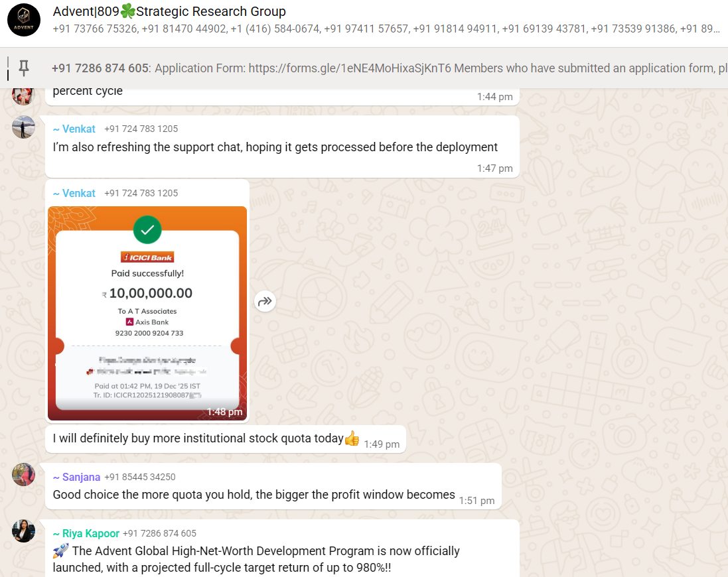The width and height of the screenshot is (728, 577).
Task: Open Riya Kapoor's profile avatar
Action: click(23, 531)
